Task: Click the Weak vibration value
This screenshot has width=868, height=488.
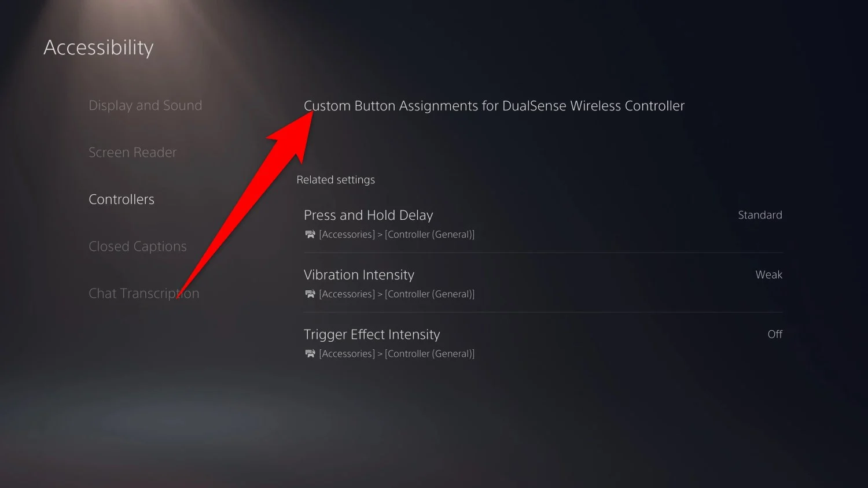Action: click(768, 275)
